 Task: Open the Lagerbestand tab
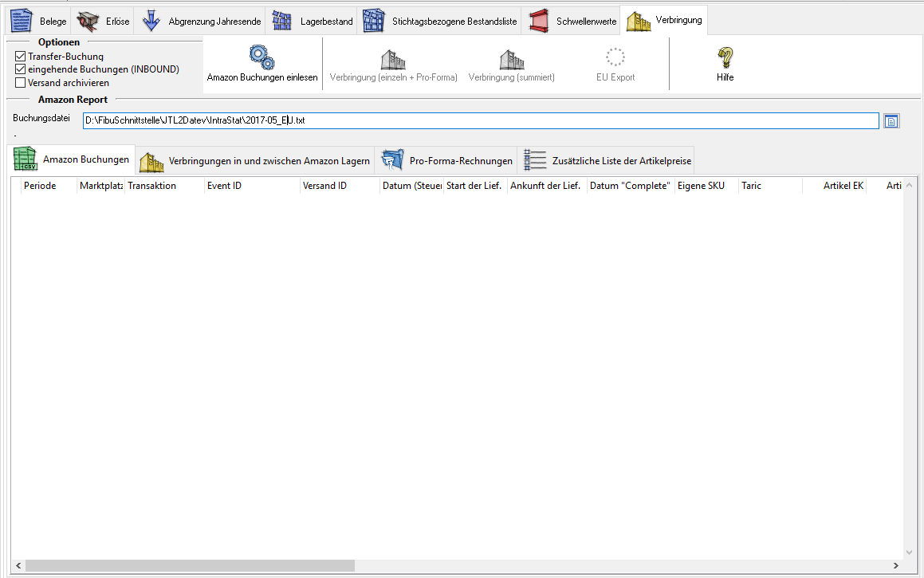pyautogui.click(x=313, y=22)
